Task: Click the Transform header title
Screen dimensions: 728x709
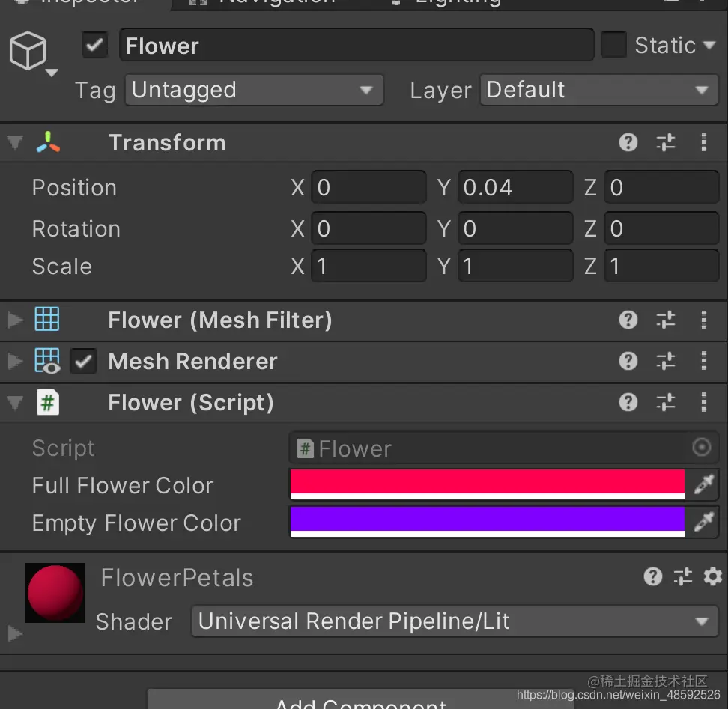Action: (167, 142)
